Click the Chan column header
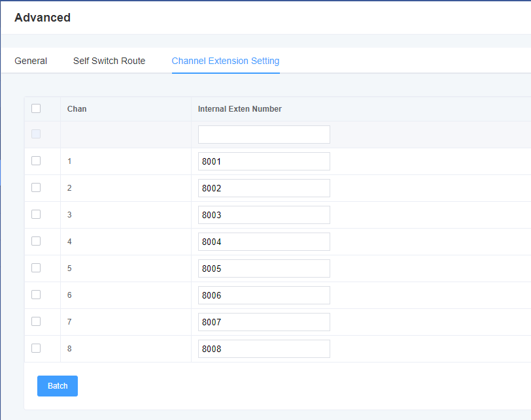This screenshot has height=420, width=531. (x=77, y=109)
